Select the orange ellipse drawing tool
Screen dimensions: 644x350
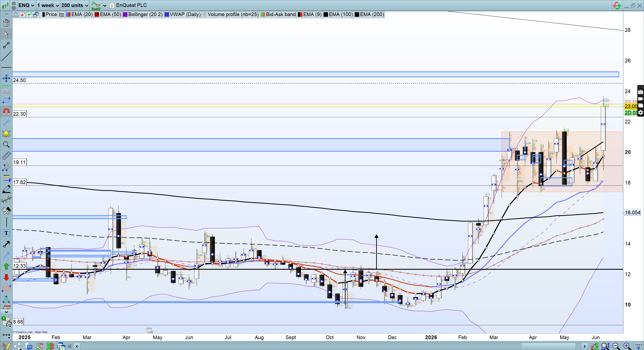click(x=6, y=288)
